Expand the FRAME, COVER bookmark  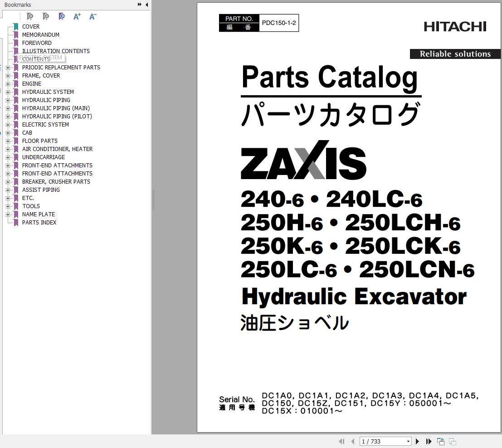(x=8, y=76)
